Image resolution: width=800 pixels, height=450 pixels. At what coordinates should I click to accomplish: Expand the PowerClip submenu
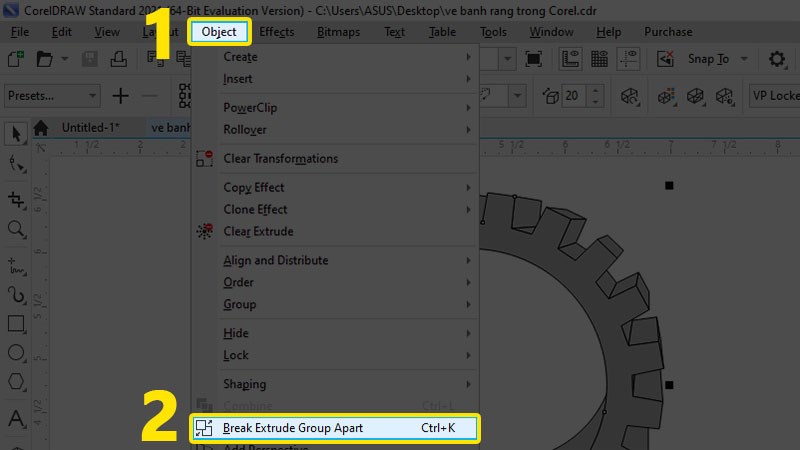(334, 108)
